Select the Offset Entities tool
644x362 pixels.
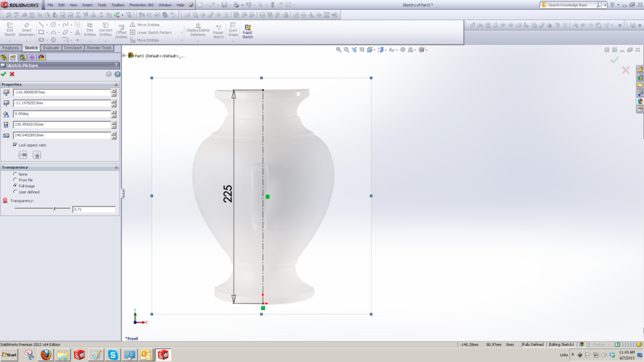point(121,30)
